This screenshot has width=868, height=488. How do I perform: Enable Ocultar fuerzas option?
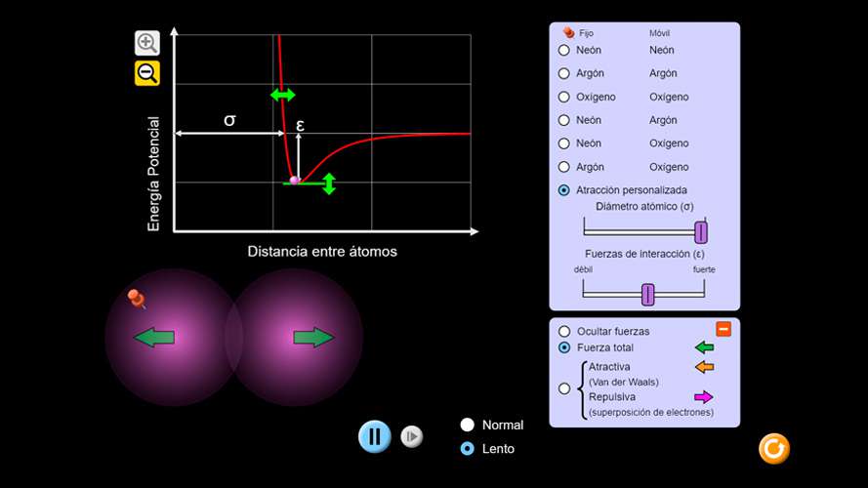564,332
